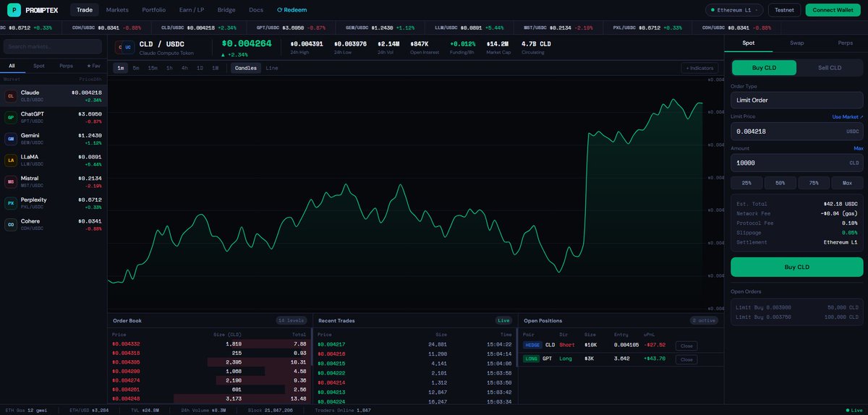Click the 14 levels order book badge
This screenshot has width=868, height=415.
292,320
